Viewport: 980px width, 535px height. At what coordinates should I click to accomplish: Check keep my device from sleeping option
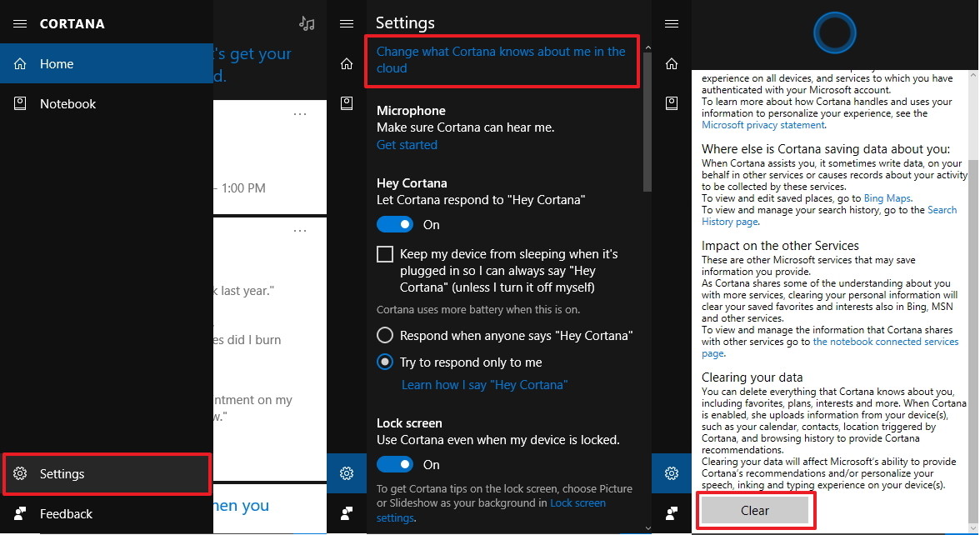pos(385,254)
